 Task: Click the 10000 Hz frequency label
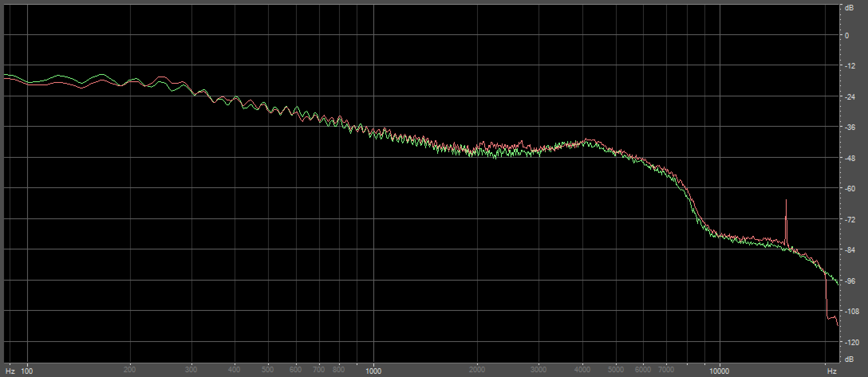pyautogui.click(x=720, y=371)
